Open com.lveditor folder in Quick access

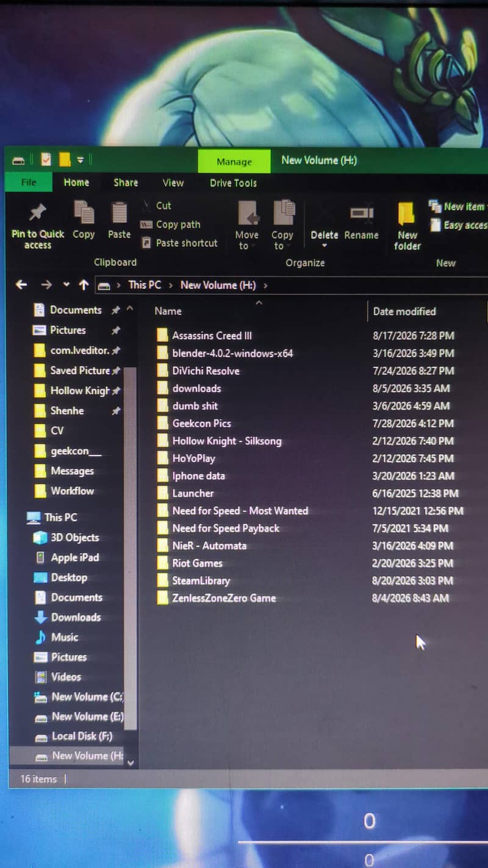coord(79,350)
